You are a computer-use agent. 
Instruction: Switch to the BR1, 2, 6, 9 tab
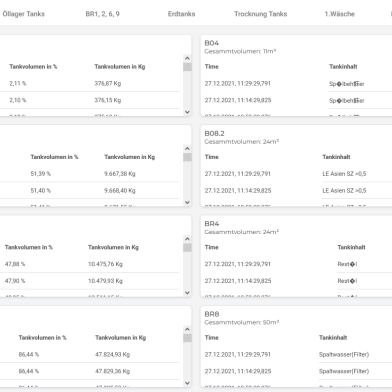tap(103, 14)
